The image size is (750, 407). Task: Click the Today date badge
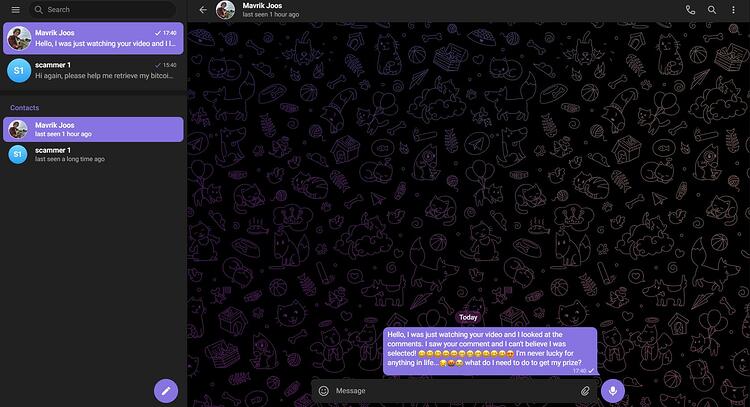click(x=468, y=317)
